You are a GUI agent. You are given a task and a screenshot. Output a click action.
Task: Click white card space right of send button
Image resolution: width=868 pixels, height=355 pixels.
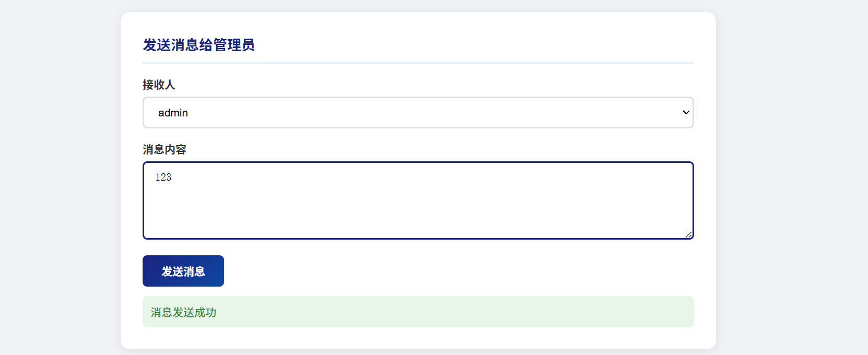coord(460,271)
